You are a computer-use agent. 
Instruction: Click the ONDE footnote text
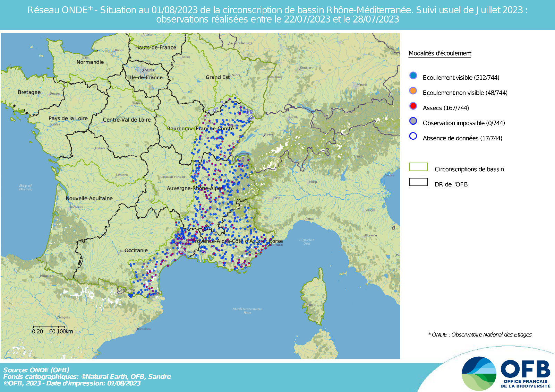point(480,335)
